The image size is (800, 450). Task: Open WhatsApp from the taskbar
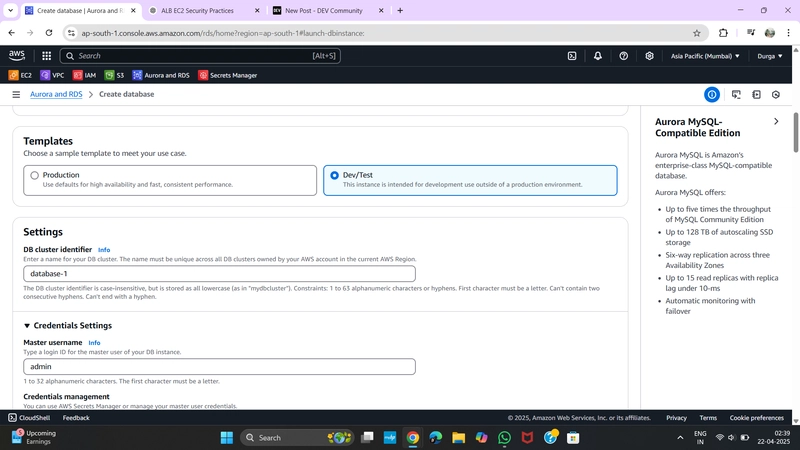tap(504, 437)
